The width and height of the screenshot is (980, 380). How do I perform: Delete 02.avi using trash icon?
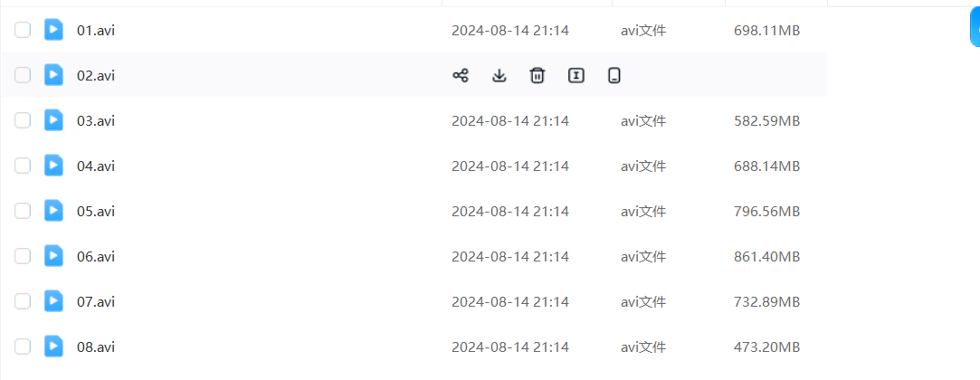pyautogui.click(x=538, y=75)
